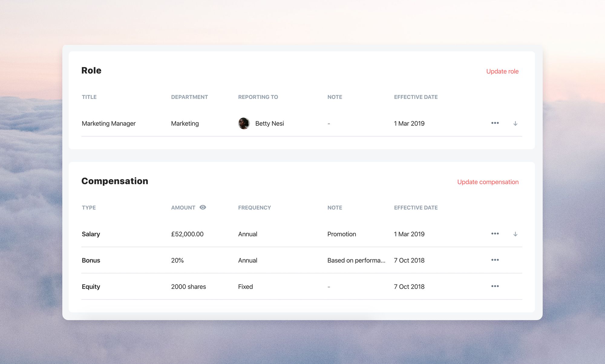Viewport: 605px width, 364px height.
Task: Click the Update compensation link
Action: coord(488,182)
